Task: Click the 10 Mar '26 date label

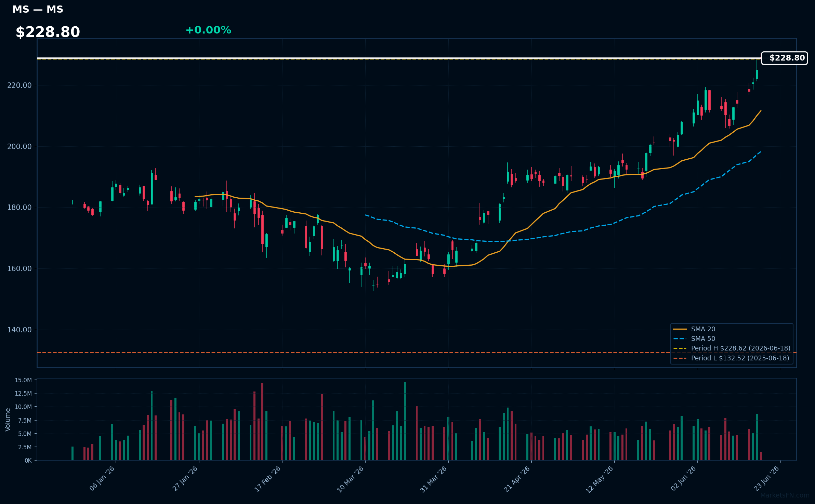Action: click(350, 479)
